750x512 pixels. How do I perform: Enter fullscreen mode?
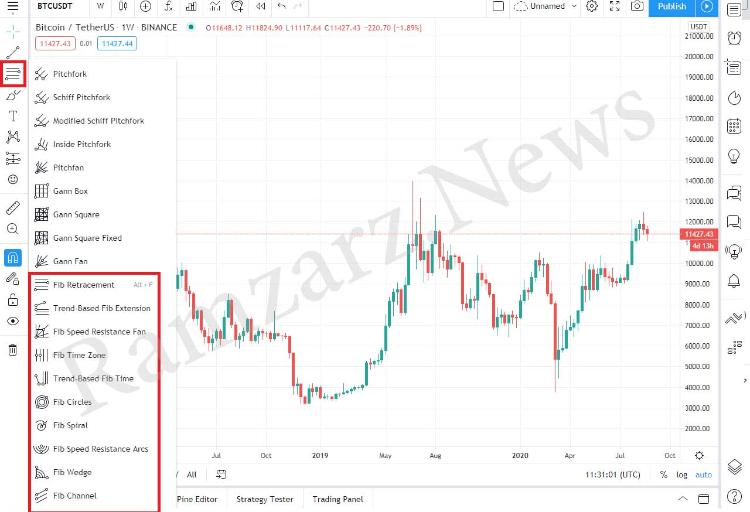click(x=615, y=6)
